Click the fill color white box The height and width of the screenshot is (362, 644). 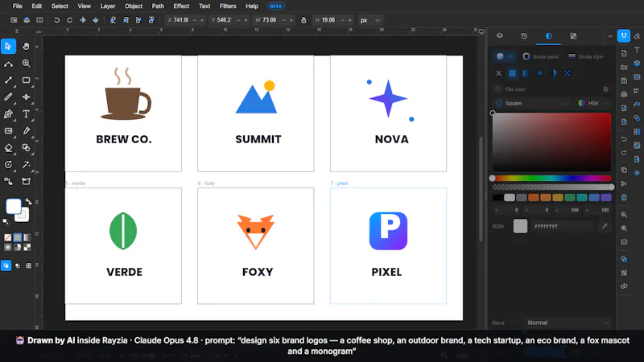point(13,207)
